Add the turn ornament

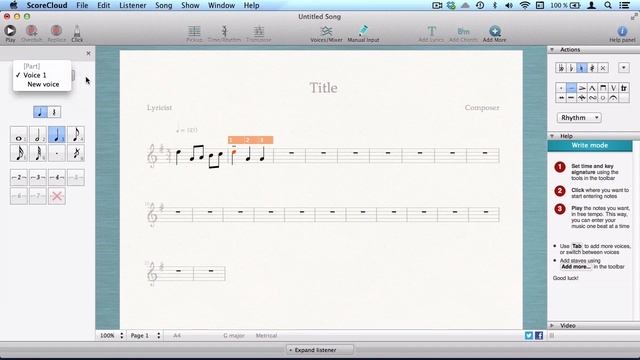(x=592, y=98)
